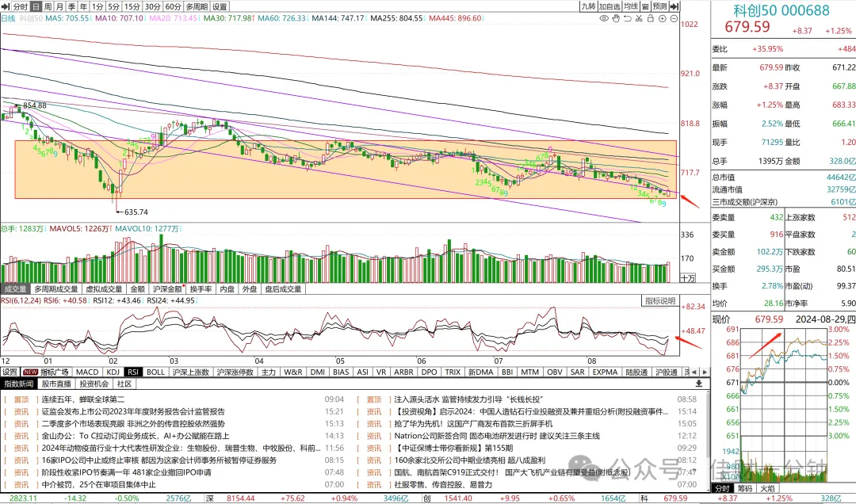The image size is (856, 504).
Task: Open the 投资机会 tab
Action: 94,384
